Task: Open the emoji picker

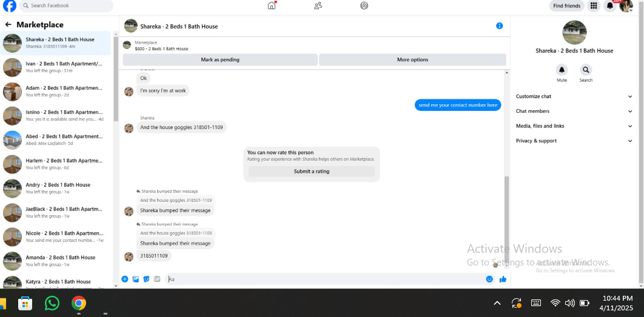Action: (489, 279)
